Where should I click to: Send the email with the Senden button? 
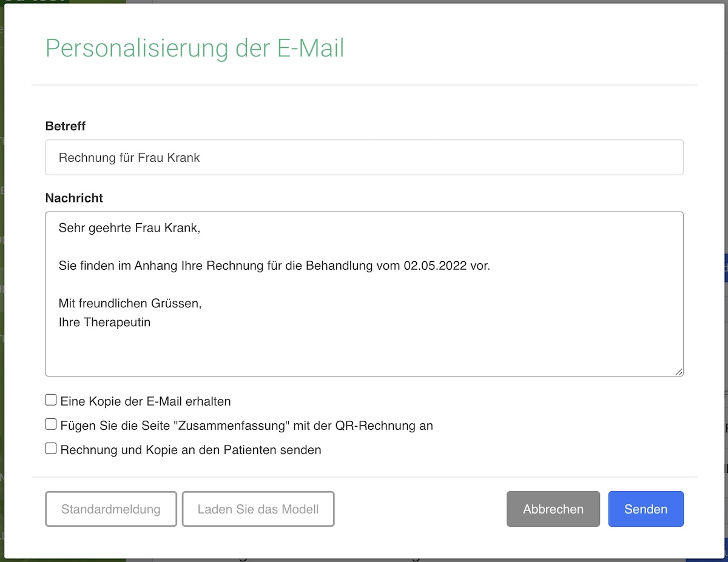(645, 509)
